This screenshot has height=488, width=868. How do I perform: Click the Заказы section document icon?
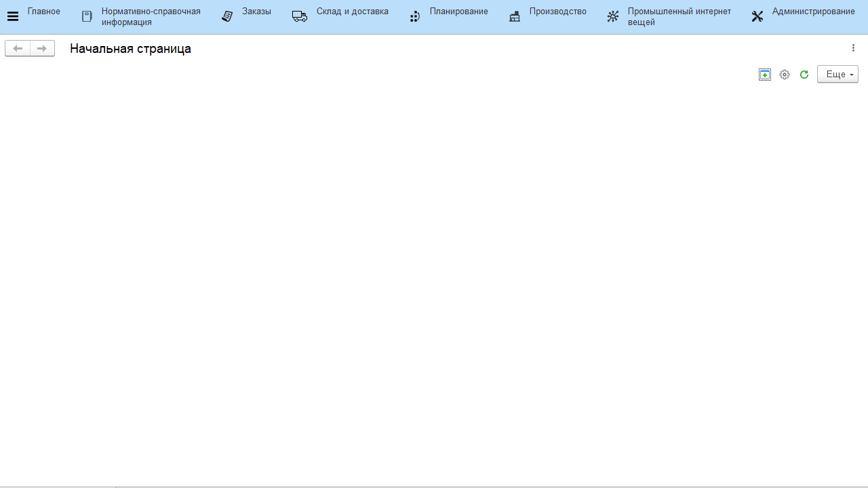tap(227, 16)
